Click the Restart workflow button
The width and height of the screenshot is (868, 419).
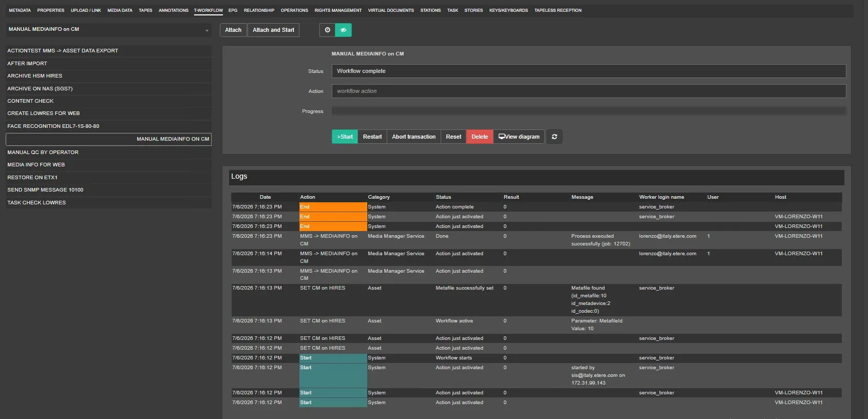(372, 137)
